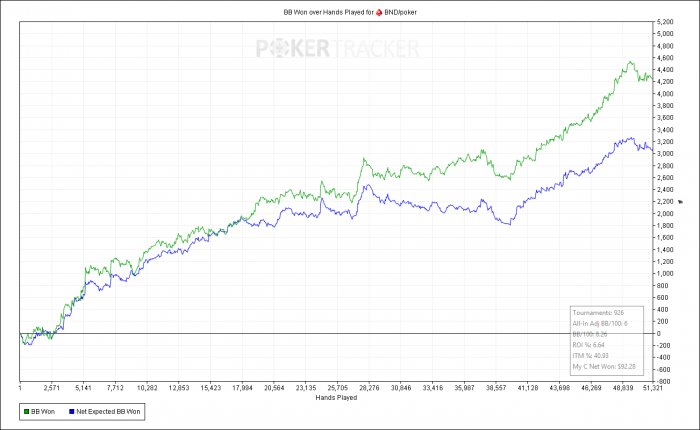Click x-axis tick label '20,564'
This screenshot has height=430, width=700.
coord(274,388)
